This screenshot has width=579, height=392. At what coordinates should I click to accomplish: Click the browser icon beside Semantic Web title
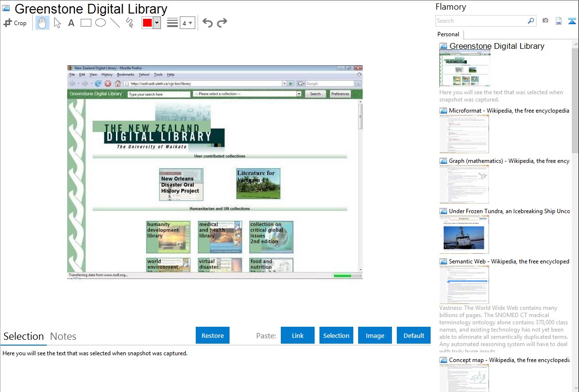pyautogui.click(x=443, y=261)
